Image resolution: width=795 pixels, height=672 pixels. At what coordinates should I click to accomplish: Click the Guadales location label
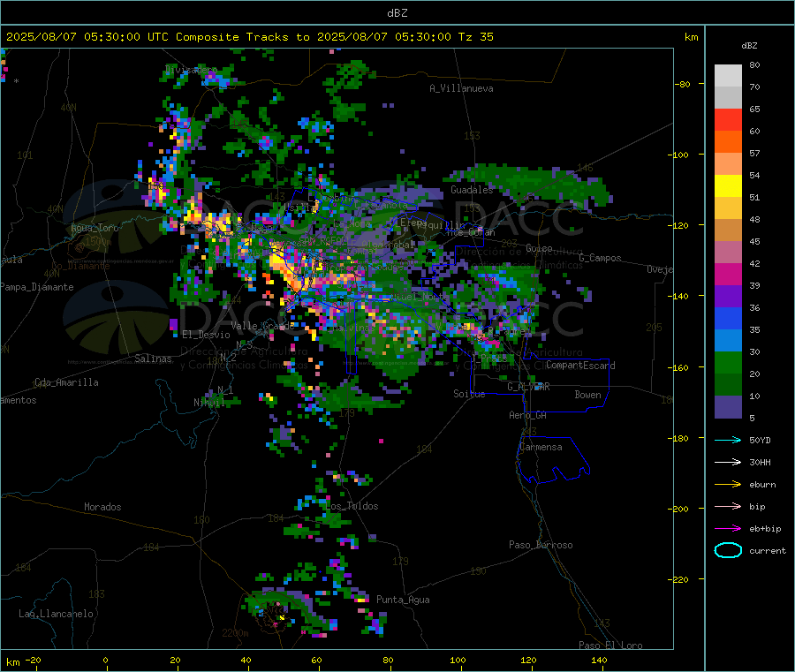[472, 190]
